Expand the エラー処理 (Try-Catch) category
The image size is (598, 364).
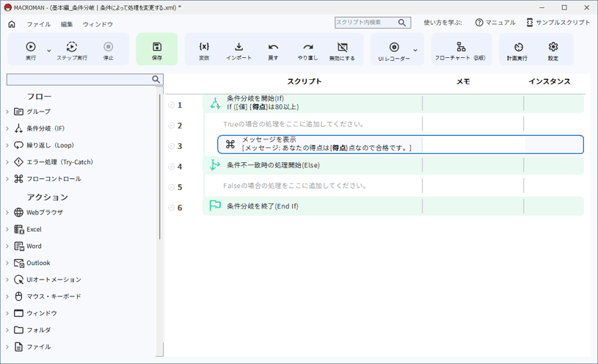click(7, 161)
